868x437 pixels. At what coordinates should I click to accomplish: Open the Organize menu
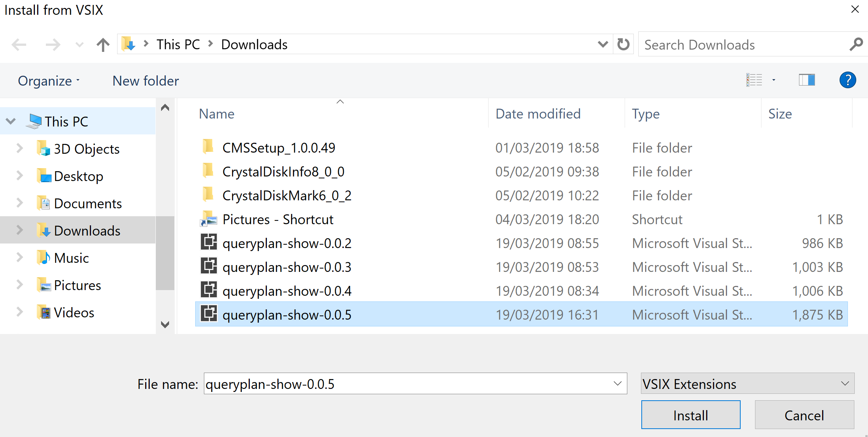point(49,81)
